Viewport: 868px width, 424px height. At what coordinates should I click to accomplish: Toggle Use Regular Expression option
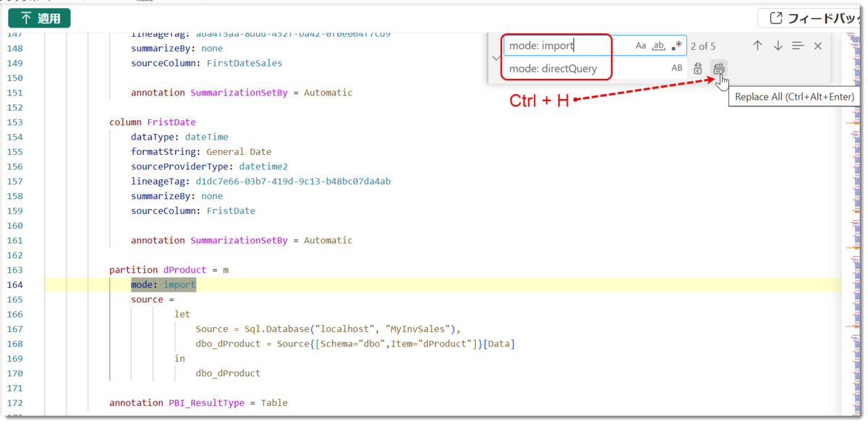[x=676, y=46]
